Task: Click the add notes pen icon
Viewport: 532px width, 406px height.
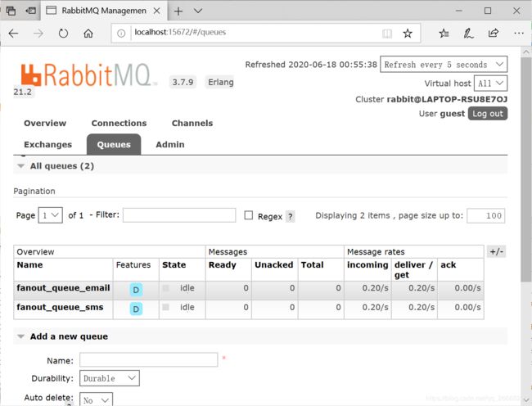Action: [468, 34]
